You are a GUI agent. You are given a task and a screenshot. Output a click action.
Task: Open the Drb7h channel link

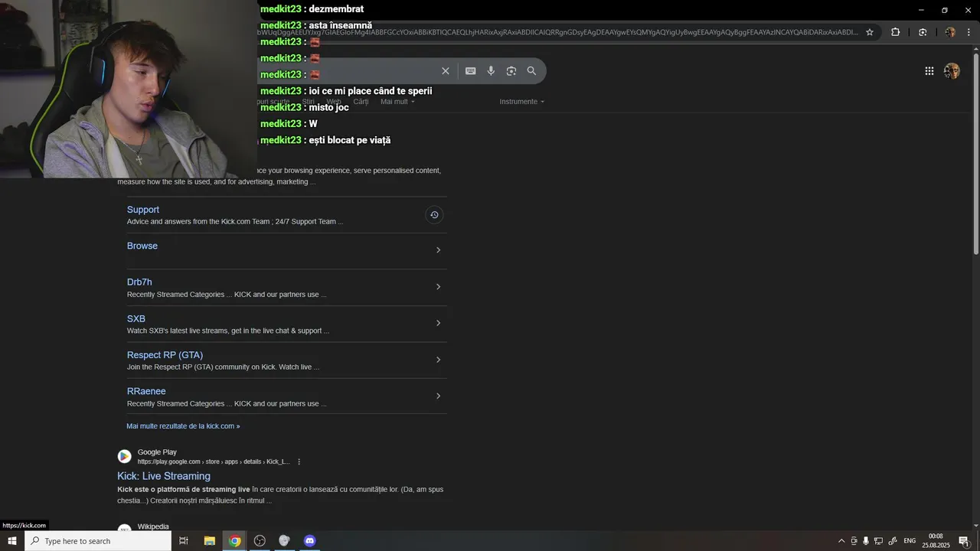(x=139, y=282)
